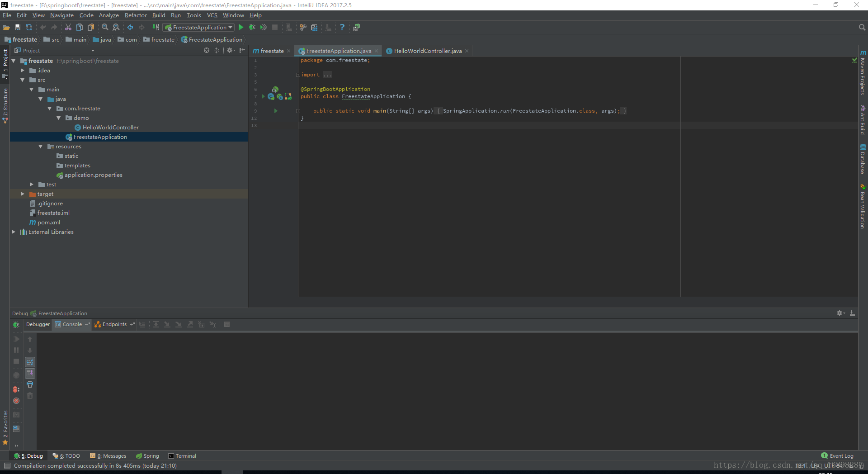Viewport: 868px width, 474px height.
Task: Click the Save All floppy icon
Action: click(x=18, y=28)
